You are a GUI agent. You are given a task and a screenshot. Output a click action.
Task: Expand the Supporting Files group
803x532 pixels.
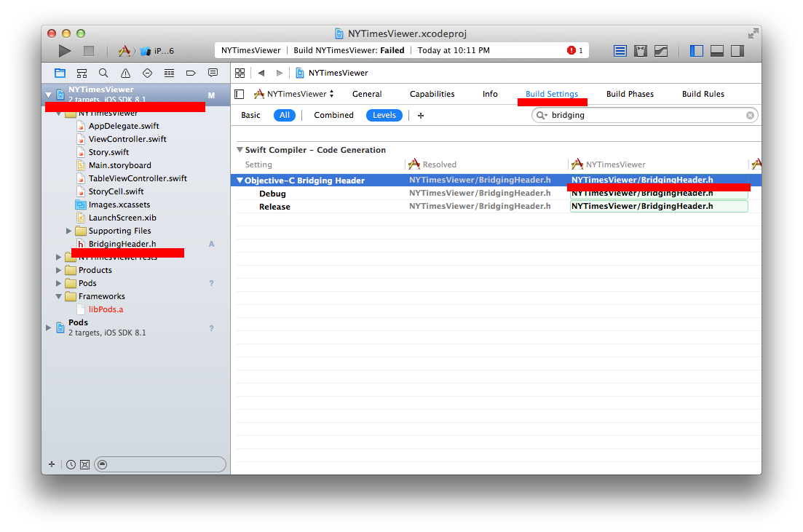pyautogui.click(x=68, y=231)
